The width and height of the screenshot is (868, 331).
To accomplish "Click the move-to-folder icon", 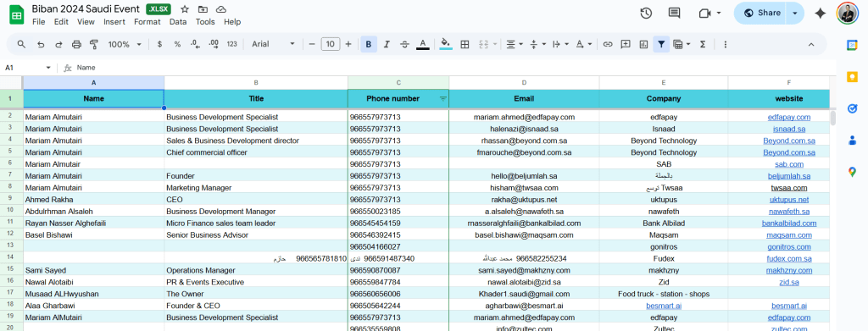I will [x=203, y=10].
